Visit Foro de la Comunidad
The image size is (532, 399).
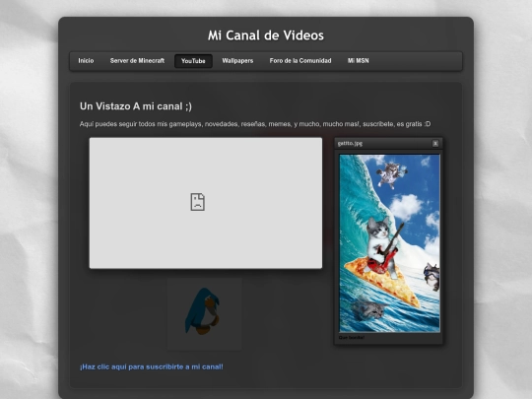[x=300, y=61]
